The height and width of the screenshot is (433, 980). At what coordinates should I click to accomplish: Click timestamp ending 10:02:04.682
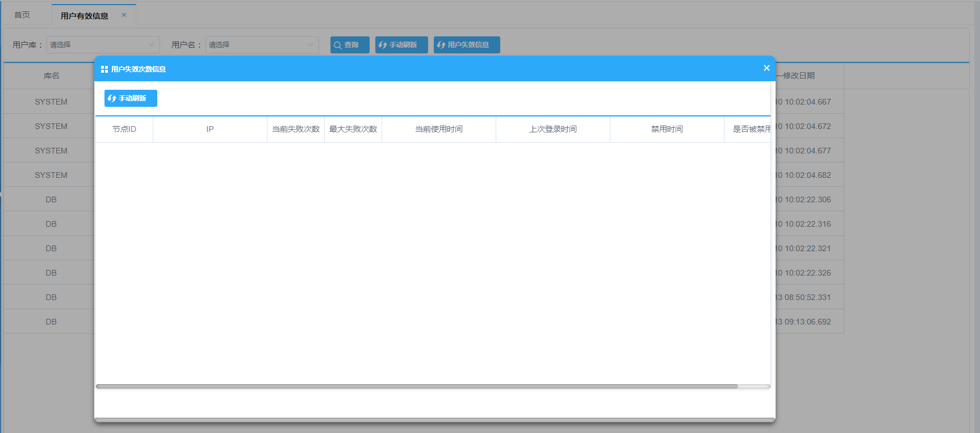[803, 175]
